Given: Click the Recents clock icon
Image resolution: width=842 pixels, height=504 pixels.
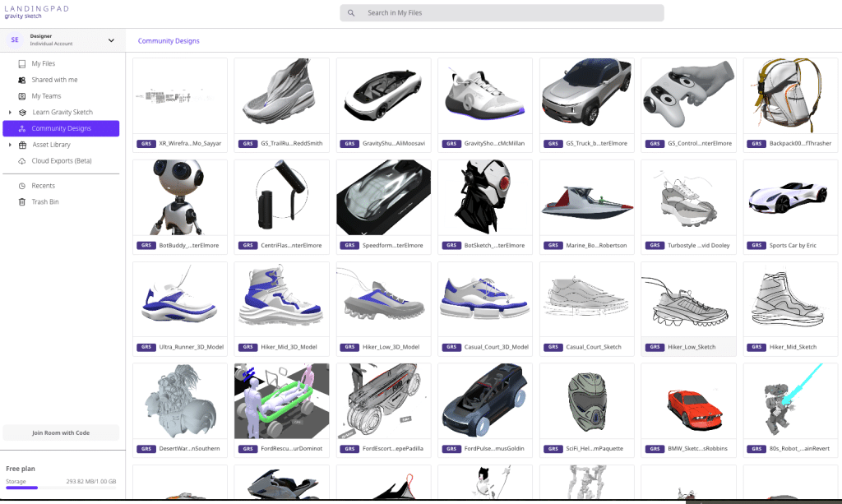Looking at the screenshot, I should pyautogui.click(x=22, y=186).
